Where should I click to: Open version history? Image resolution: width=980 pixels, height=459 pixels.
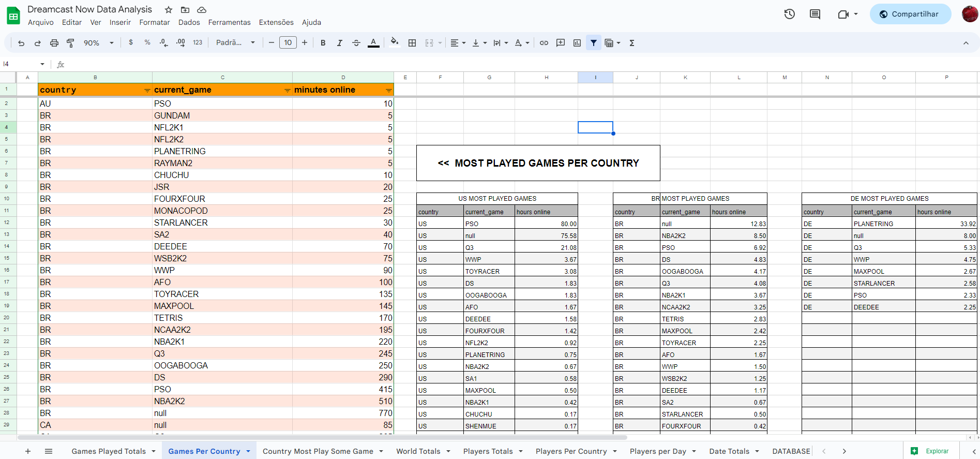point(790,14)
